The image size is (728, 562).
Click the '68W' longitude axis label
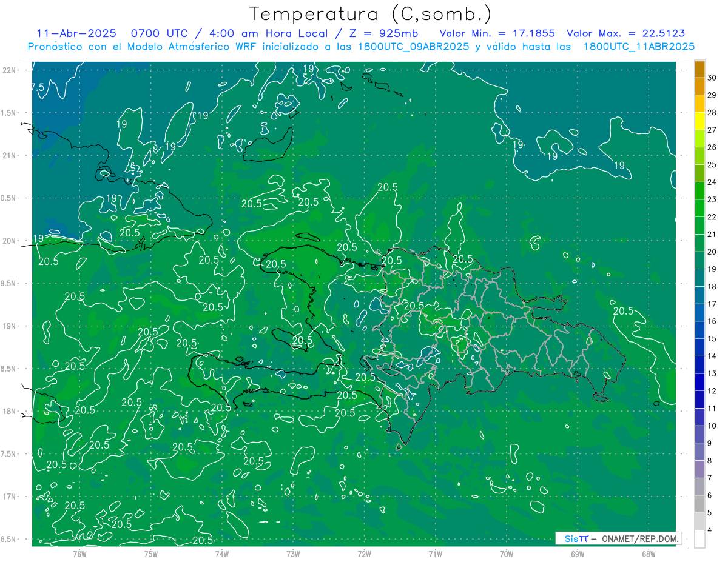[x=649, y=554]
